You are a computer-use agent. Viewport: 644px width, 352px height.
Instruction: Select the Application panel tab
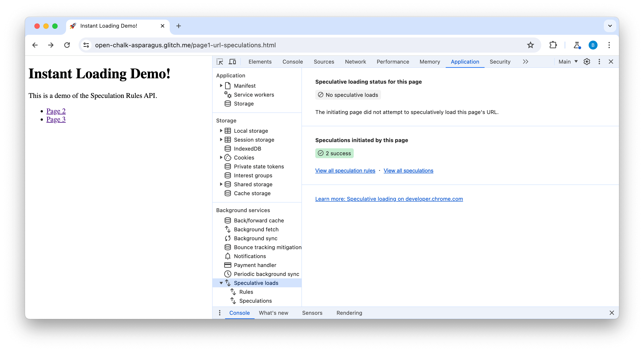tap(465, 62)
